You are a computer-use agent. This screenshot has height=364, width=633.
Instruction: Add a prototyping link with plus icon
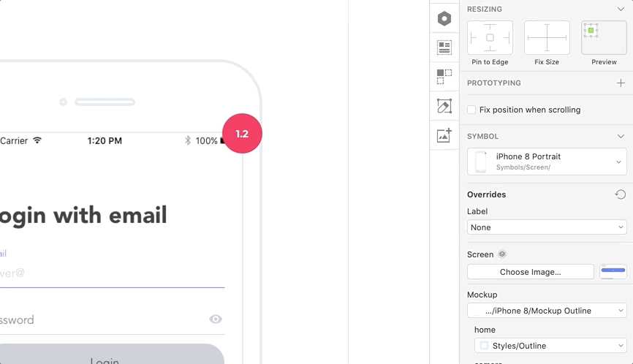coord(621,83)
